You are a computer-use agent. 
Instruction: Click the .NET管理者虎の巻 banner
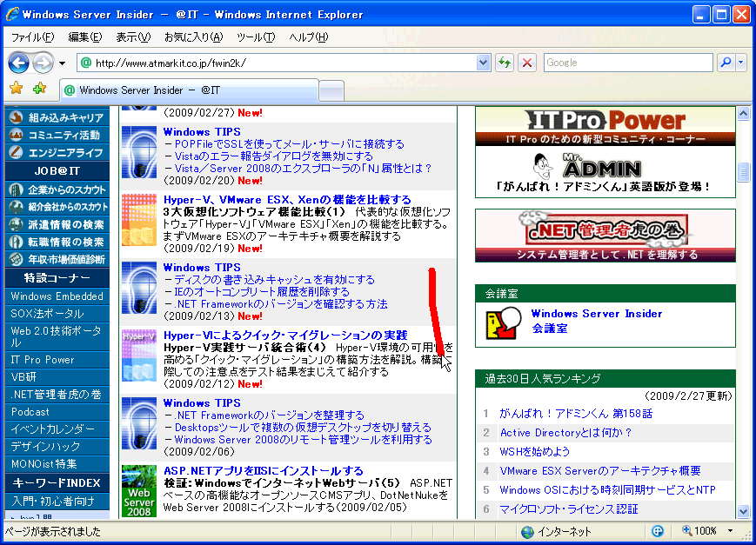point(605,236)
